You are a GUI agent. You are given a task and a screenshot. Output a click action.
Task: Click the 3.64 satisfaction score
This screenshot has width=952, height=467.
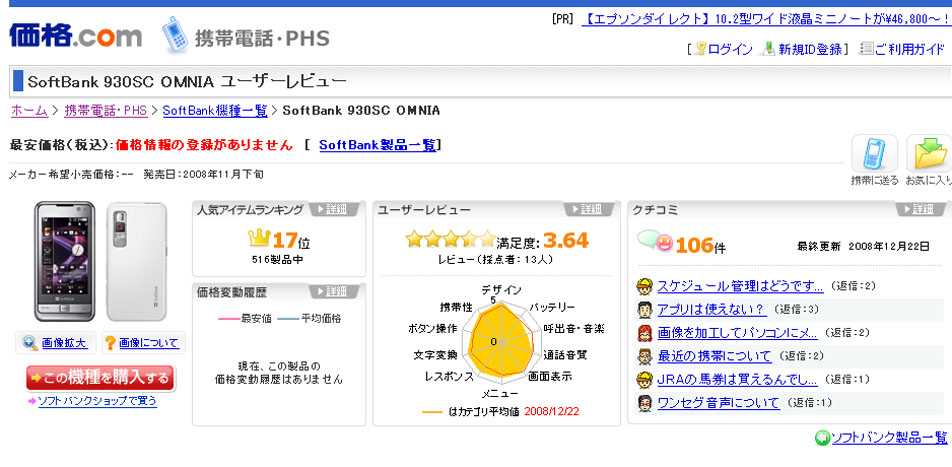566,240
